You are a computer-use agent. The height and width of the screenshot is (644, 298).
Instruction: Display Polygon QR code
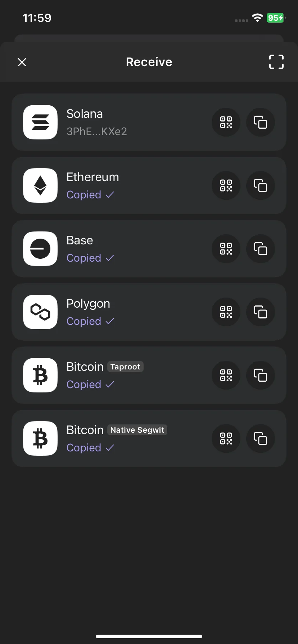tap(226, 312)
